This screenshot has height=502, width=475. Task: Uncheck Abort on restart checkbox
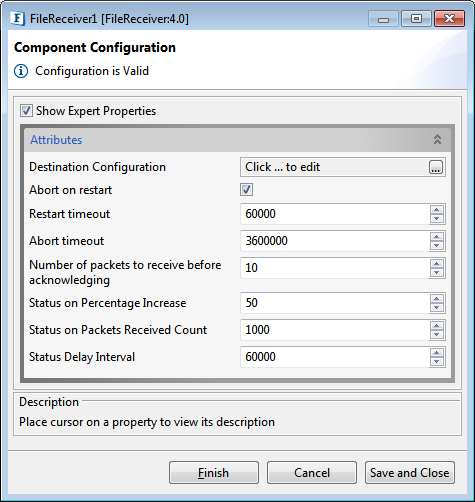click(x=246, y=190)
